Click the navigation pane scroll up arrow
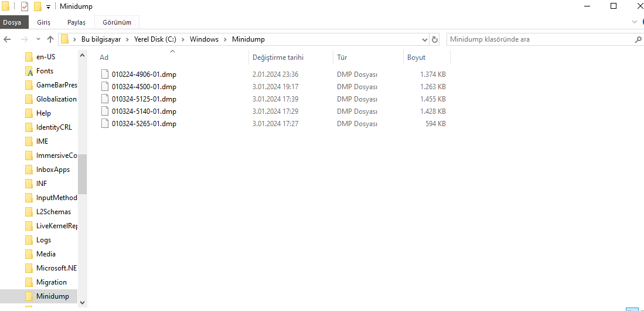The height and width of the screenshot is (311, 644). [82, 55]
